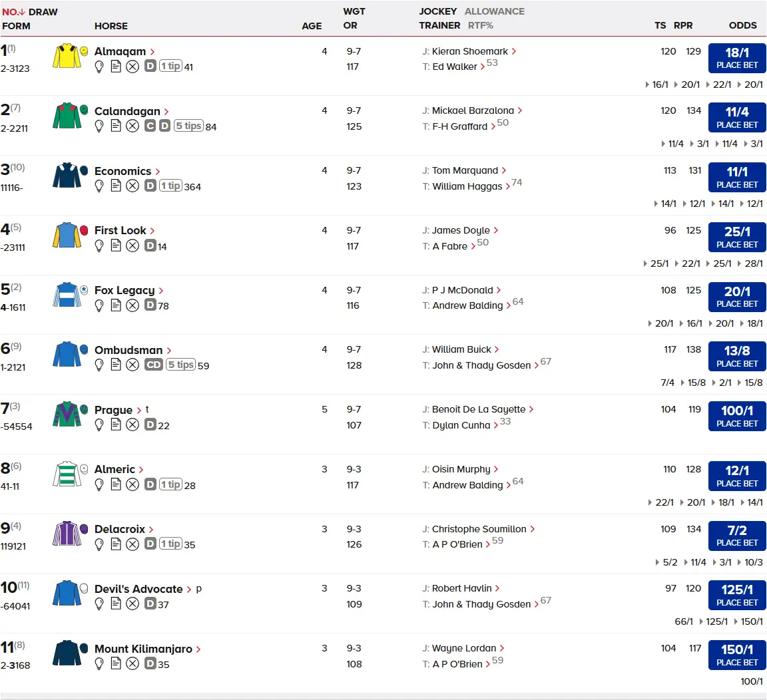Sort runners by the RPR column header
This screenshot has height=700, width=767.
click(683, 25)
